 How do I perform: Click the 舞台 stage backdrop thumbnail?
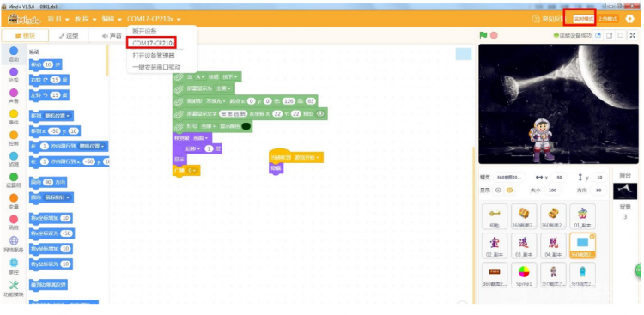coord(625,191)
